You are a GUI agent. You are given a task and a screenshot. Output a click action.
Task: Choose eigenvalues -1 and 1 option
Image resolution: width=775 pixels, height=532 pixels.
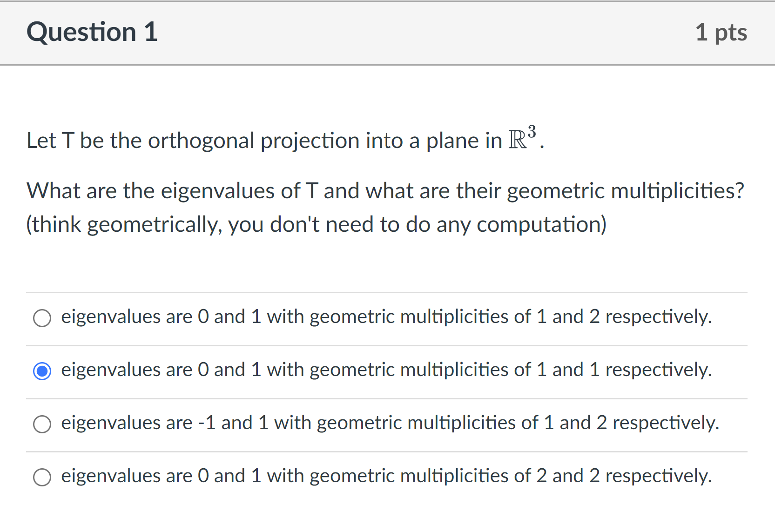tap(42, 424)
